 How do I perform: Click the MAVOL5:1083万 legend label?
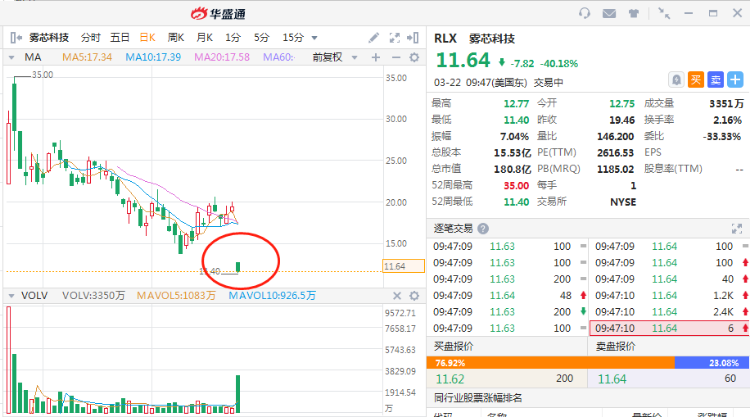pyautogui.click(x=176, y=296)
